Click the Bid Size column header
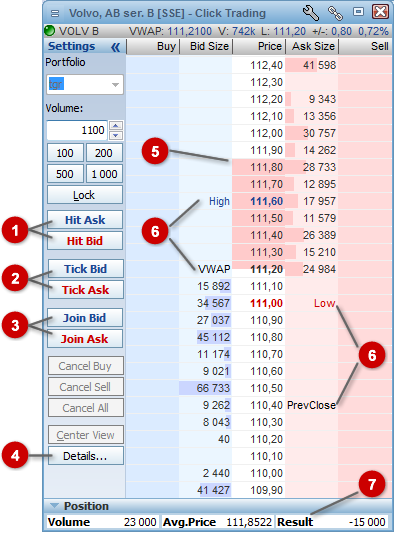Viewport: 394px width, 534px height. click(206, 47)
